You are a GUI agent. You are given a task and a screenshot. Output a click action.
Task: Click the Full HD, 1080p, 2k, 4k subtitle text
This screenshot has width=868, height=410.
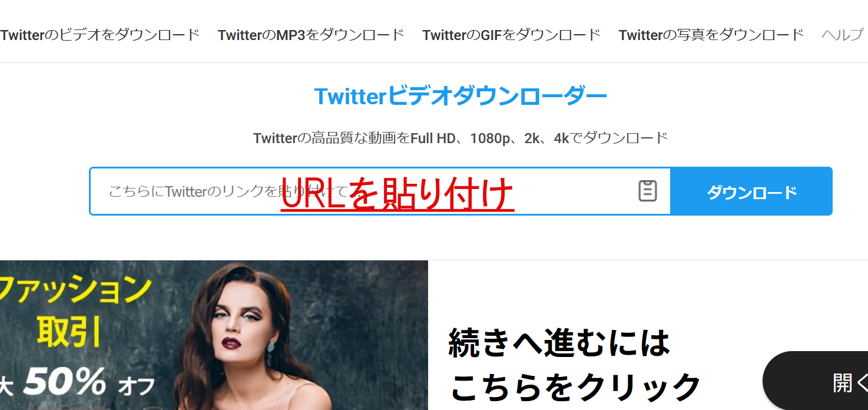point(460,138)
